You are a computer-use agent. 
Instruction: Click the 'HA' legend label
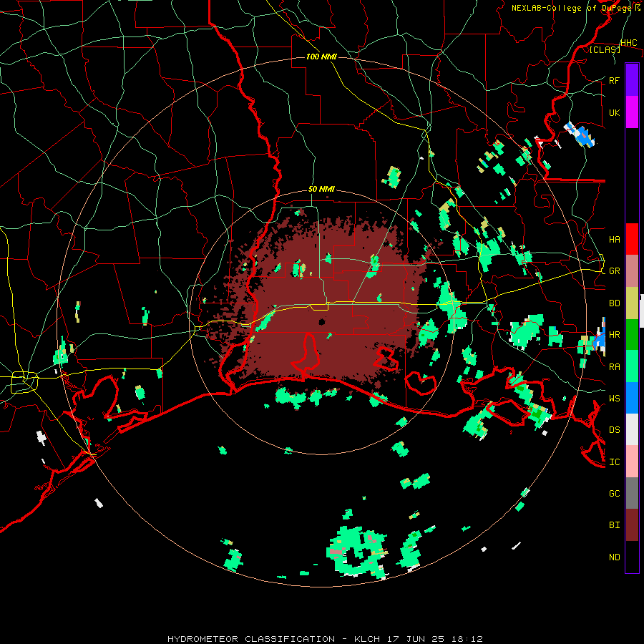614,240
